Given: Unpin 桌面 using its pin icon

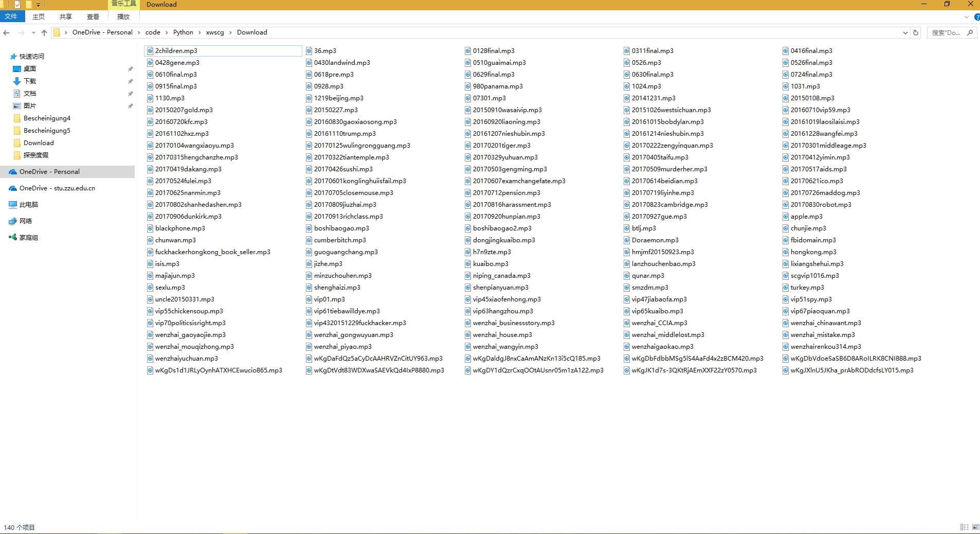Looking at the screenshot, I should (130, 69).
